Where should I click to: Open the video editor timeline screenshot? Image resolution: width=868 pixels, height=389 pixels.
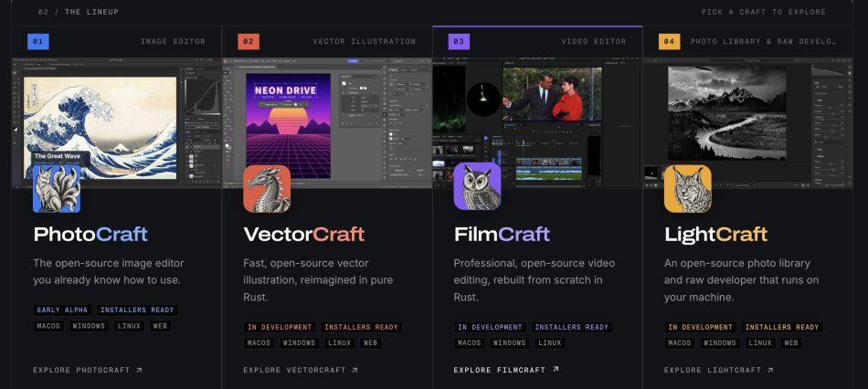(x=537, y=123)
